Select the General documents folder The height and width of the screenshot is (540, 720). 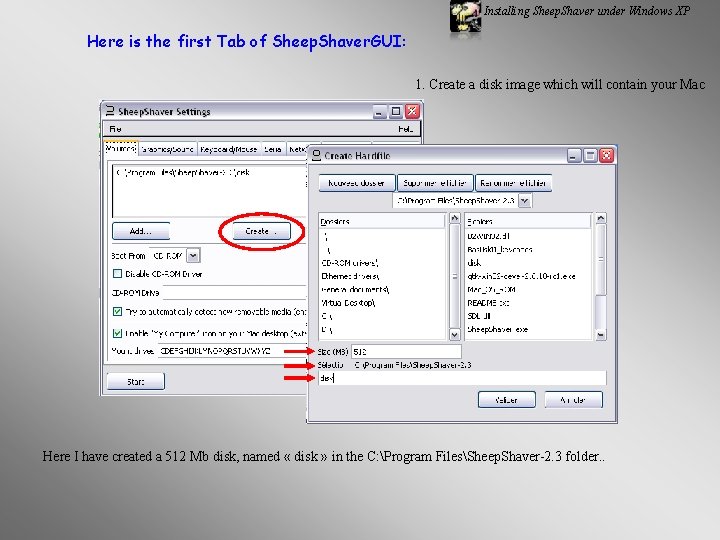355,290
